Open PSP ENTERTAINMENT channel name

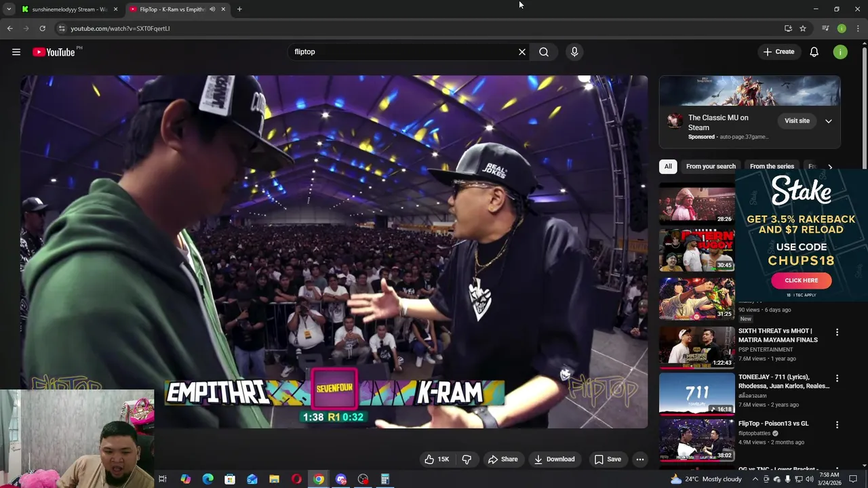tap(766, 350)
